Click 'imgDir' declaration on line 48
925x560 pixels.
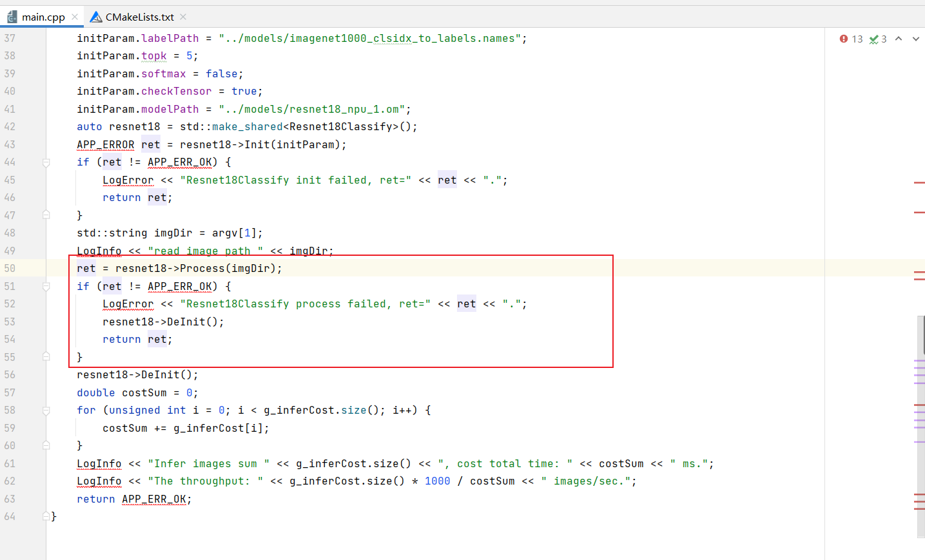pyautogui.click(x=173, y=233)
